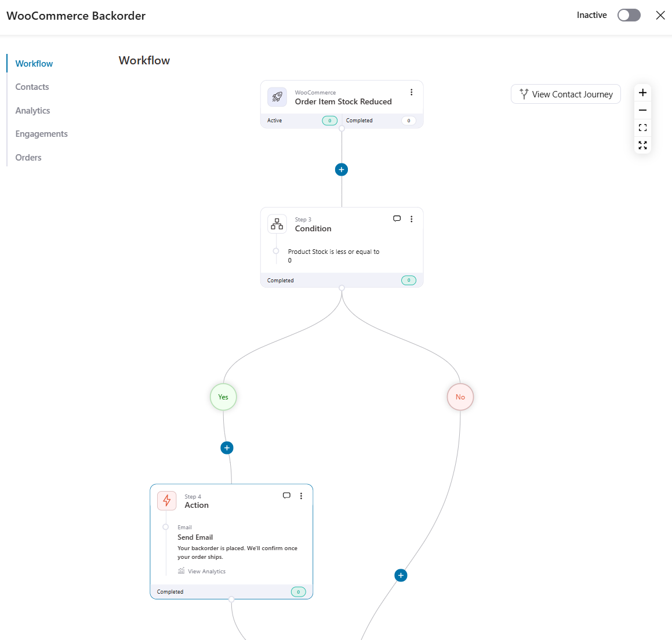
Task: Click the rocket trigger icon on Order Item Stock Reduced
Action: pyautogui.click(x=277, y=97)
